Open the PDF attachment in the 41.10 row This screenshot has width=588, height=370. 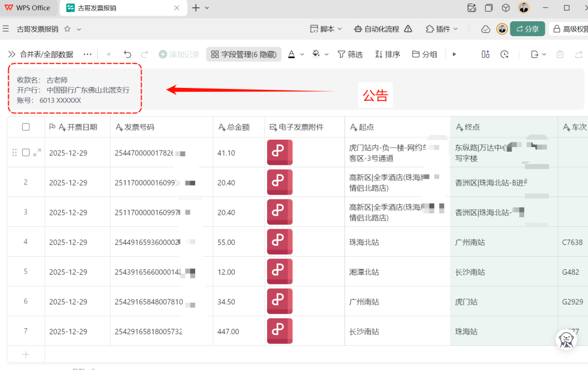tap(280, 152)
